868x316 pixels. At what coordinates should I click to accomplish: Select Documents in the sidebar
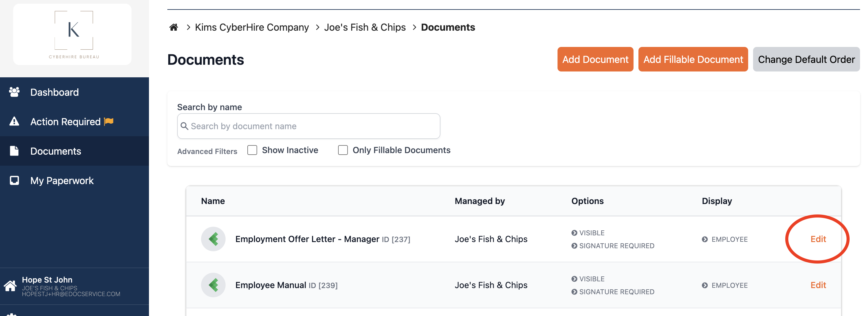[74, 151]
